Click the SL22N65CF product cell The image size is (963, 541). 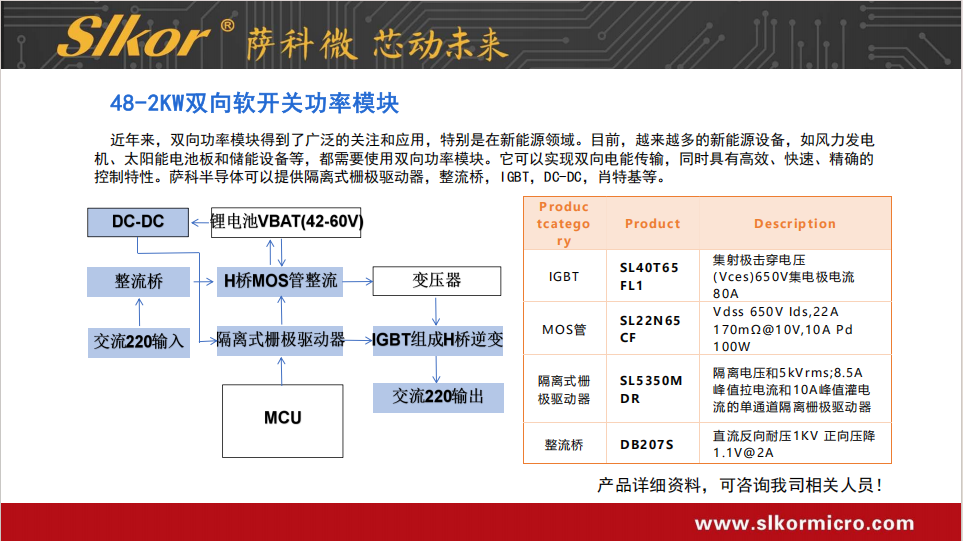tap(652, 329)
